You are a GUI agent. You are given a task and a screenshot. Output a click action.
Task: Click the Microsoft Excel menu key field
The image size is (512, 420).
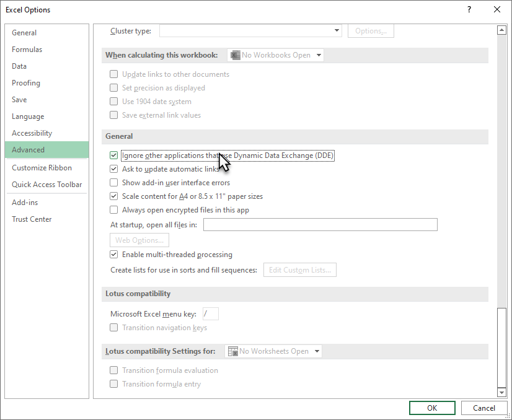pos(211,314)
